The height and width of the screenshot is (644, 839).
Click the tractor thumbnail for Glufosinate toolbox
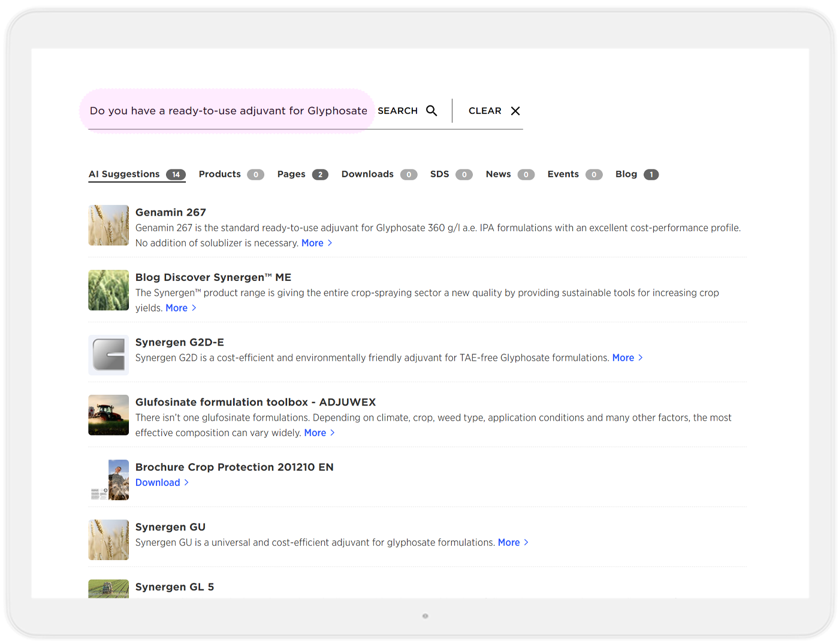point(108,415)
